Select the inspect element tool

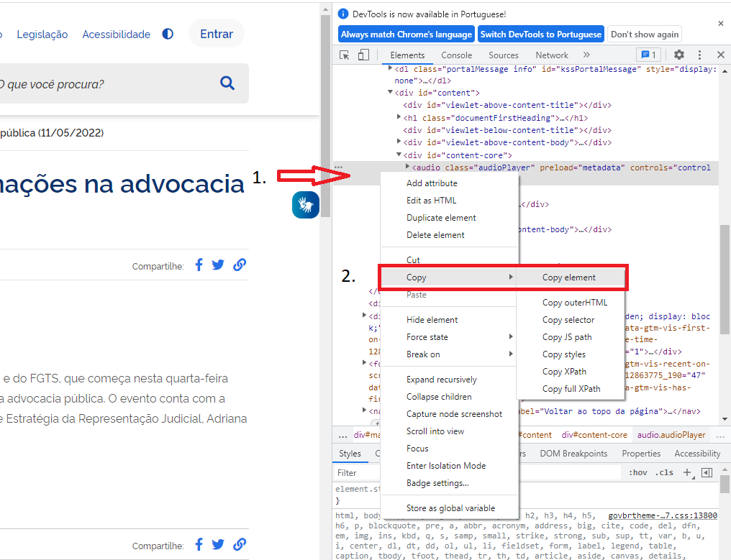(x=344, y=55)
